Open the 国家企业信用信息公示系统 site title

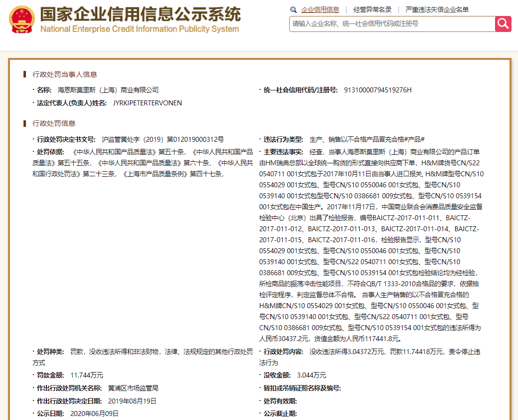pos(141,14)
